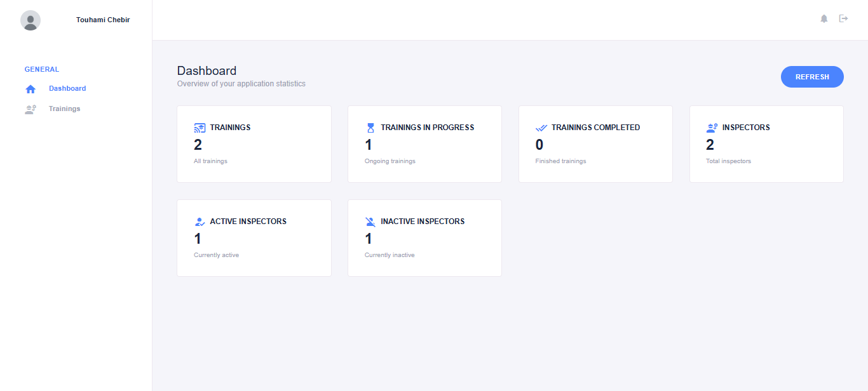Click the group icon on Inspectors card
Image resolution: width=868 pixels, height=391 pixels.
[x=711, y=126]
